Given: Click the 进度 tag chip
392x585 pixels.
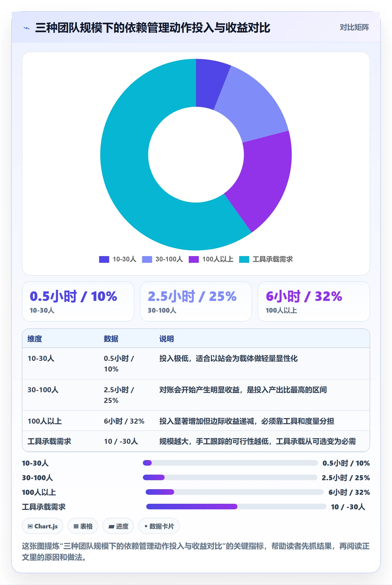Looking at the screenshot, I should point(118,526).
